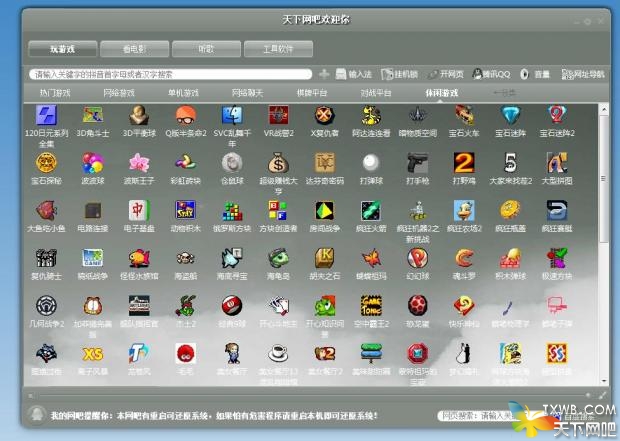Screen dimensions: 620x441
Task: Launch X复仇者 game icon
Action: 325,115
